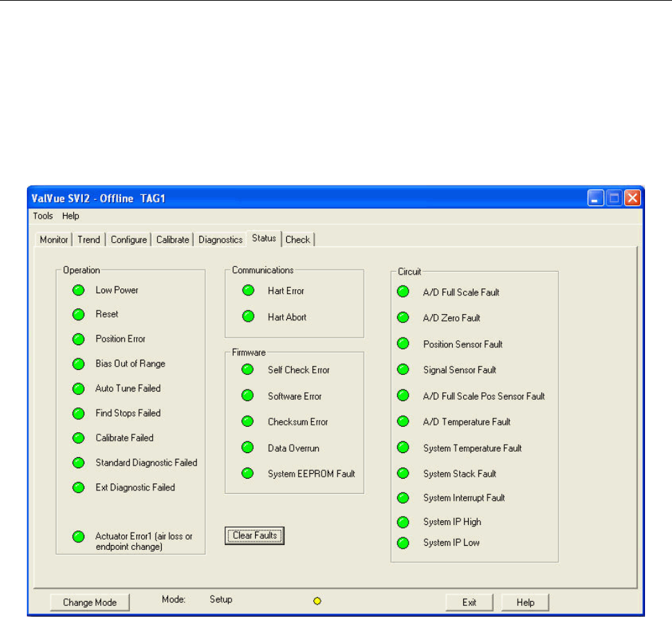The width and height of the screenshot is (672, 617).
Task: Click the Exit button
Action: coord(469,602)
